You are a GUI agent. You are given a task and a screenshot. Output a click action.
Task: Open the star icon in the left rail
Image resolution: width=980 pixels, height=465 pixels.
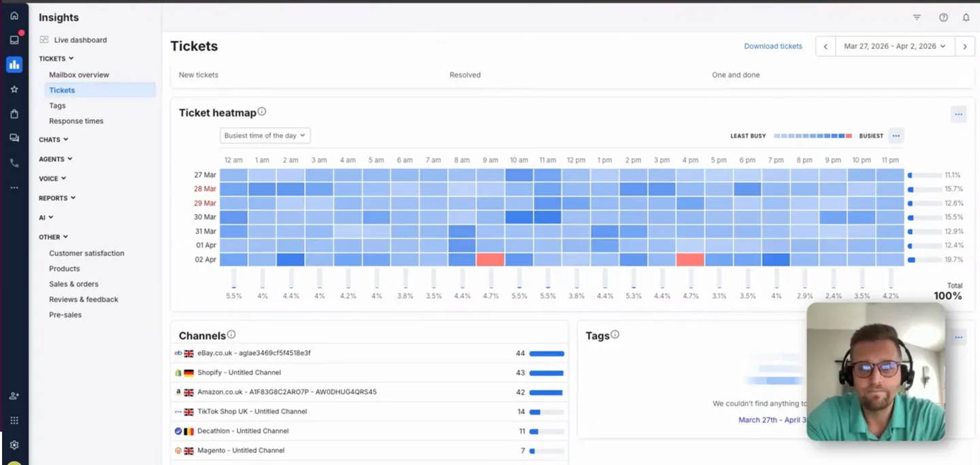click(14, 89)
